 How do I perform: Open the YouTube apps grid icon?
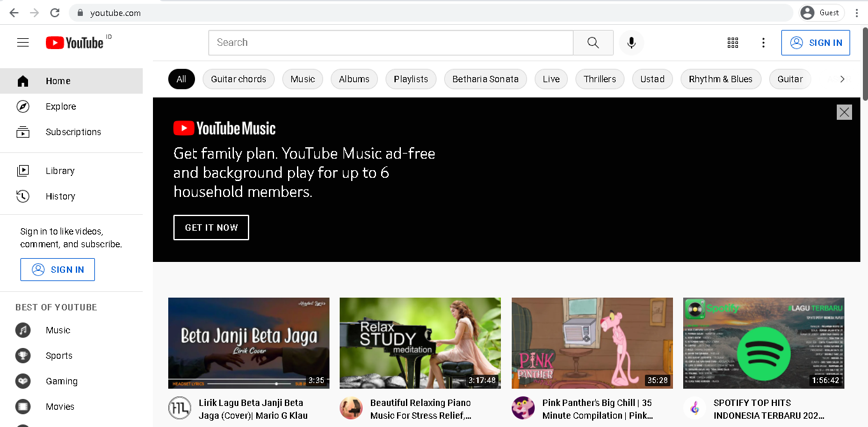732,43
